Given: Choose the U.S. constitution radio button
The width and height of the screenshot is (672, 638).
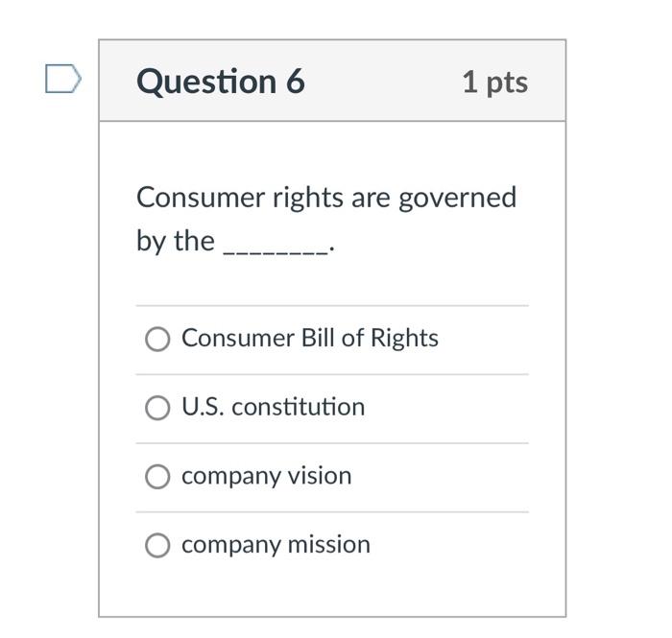Looking at the screenshot, I should 157,408.
